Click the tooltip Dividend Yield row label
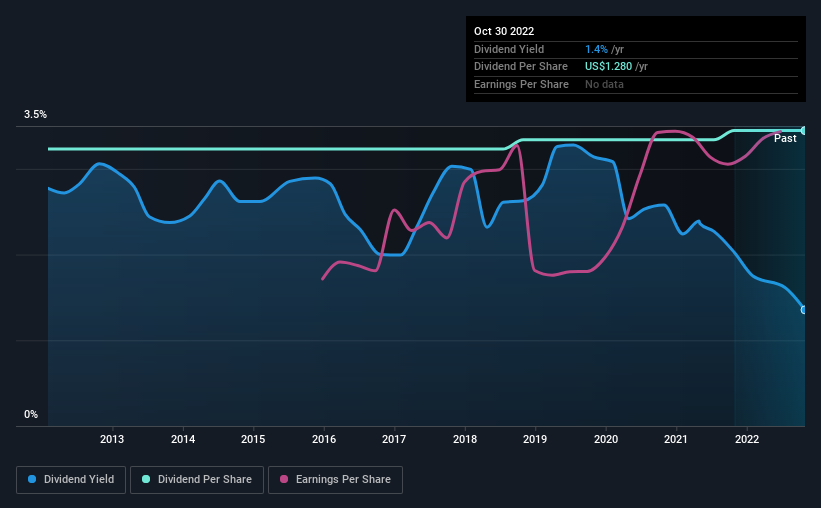This screenshot has width=821, height=508. [509, 49]
